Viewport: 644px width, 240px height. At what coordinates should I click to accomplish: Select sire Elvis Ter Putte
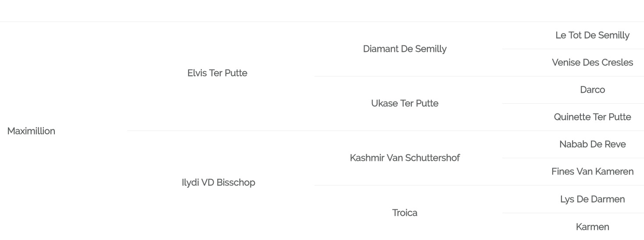click(217, 73)
